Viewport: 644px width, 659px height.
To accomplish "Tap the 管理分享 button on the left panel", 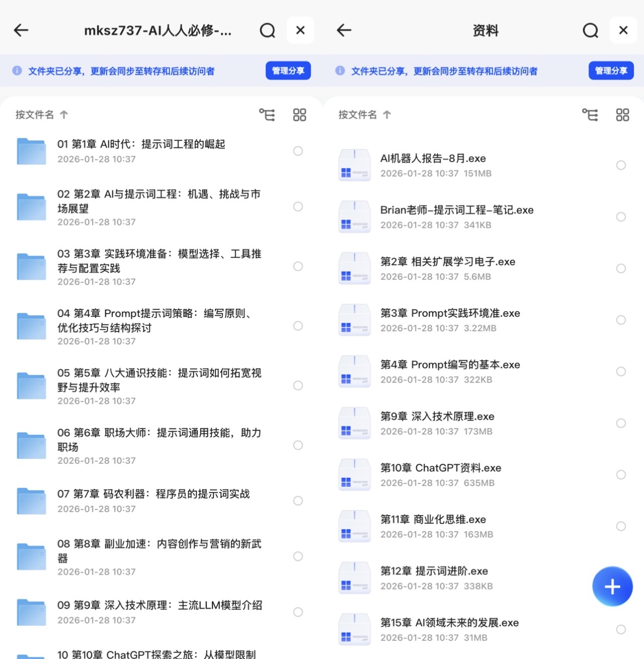I will (288, 70).
